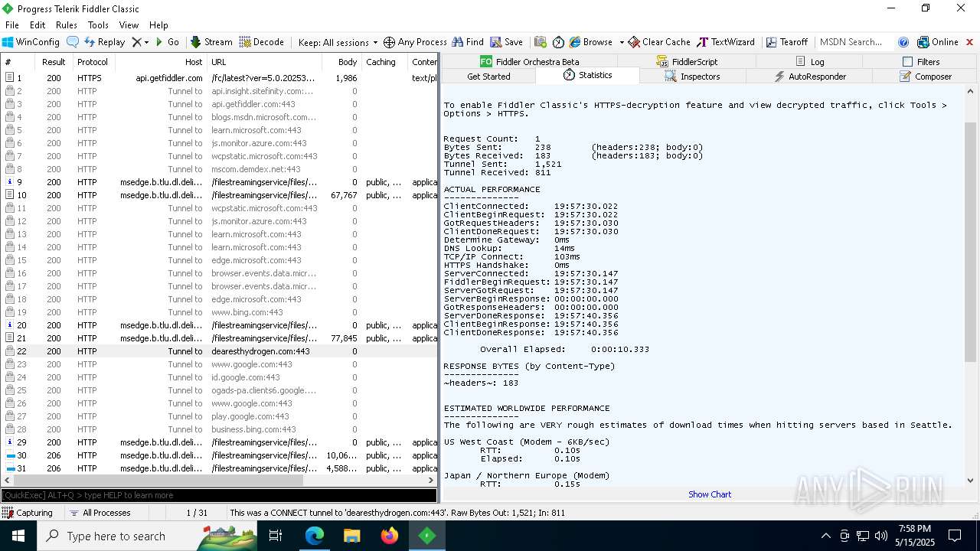Sort sessions by Result column header
Image resolution: width=980 pixels, height=551 pixels.
tap(54, 62)
